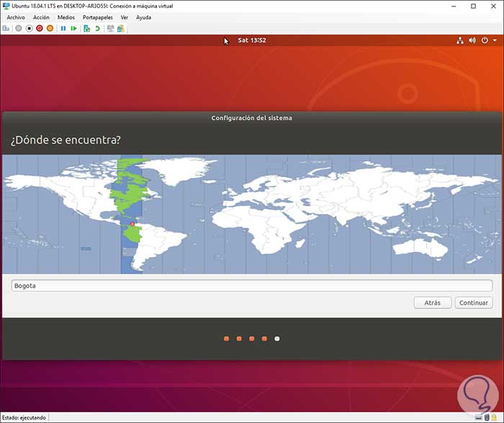Click the mouse icon in the status bar
Viewport: 504px width, 423px height.
pos(487,417)
